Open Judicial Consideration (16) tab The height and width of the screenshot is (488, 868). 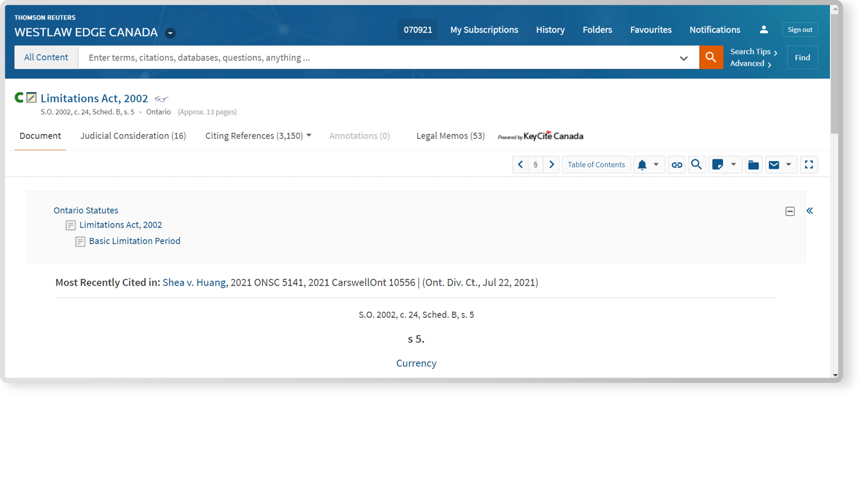133,136
